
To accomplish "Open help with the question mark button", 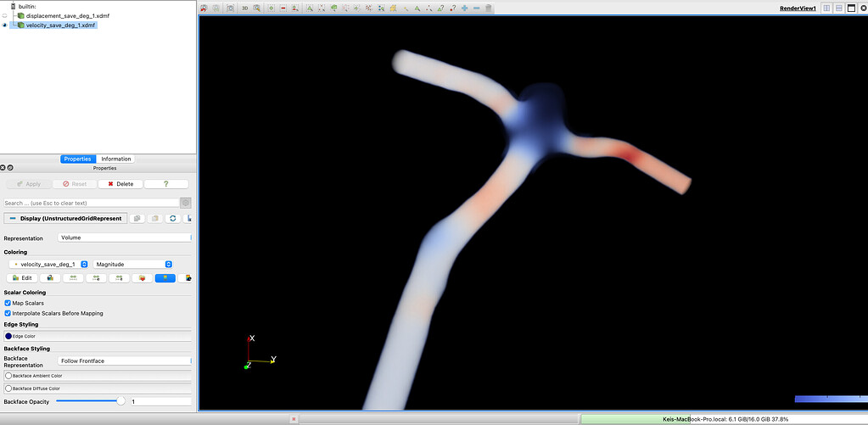I will (166, 184).
